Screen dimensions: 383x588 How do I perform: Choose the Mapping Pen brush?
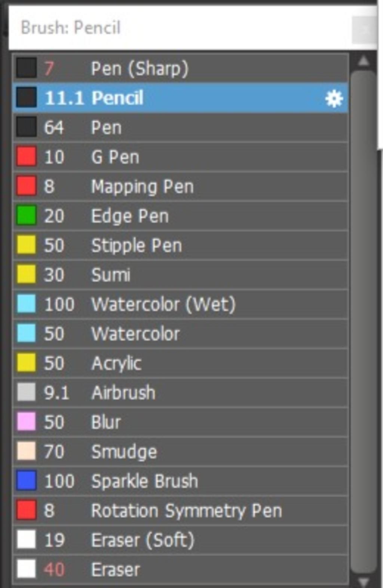coord(143,186)
